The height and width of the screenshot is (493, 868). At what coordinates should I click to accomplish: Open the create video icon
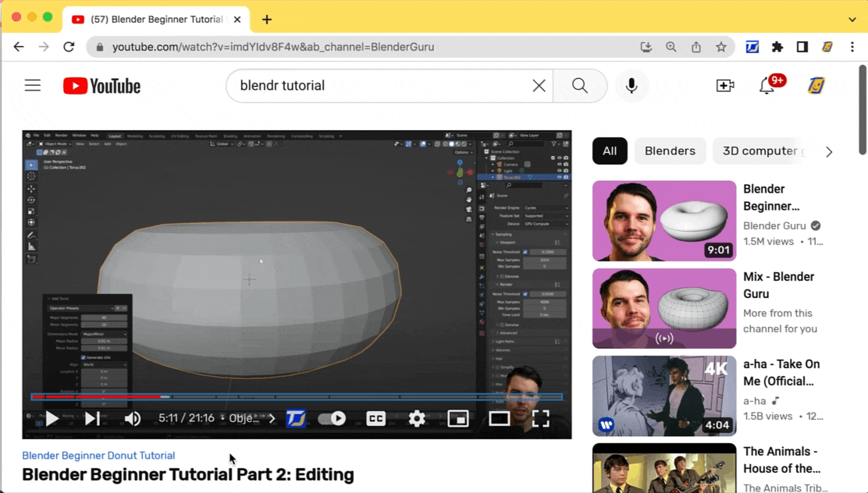click(724, 86)
